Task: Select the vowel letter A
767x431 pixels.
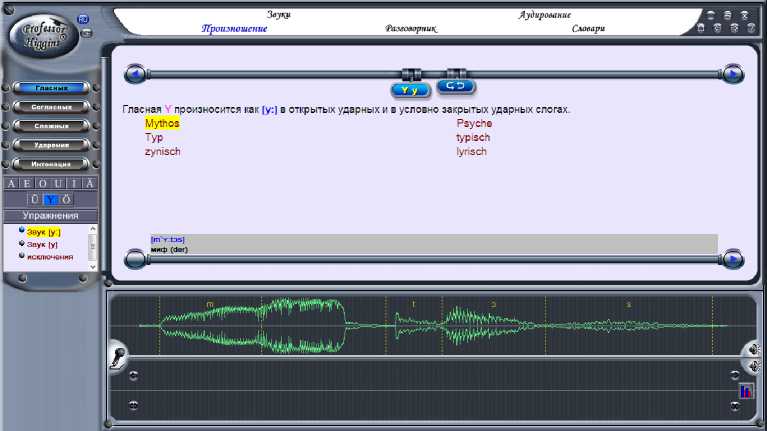Action: tap(12, 184)
